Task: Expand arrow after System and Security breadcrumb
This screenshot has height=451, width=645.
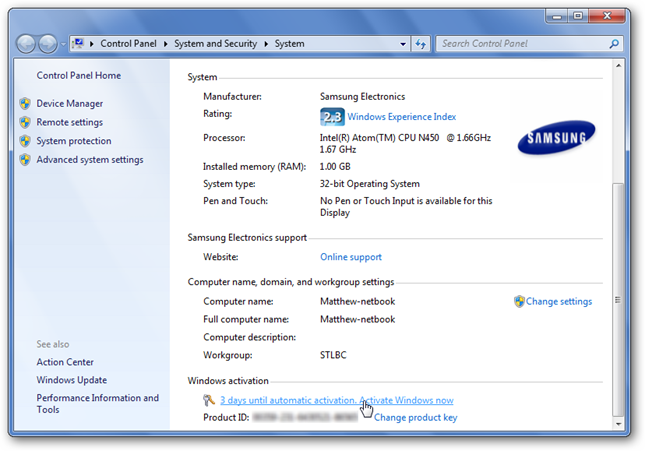Action: click(266, 44)
